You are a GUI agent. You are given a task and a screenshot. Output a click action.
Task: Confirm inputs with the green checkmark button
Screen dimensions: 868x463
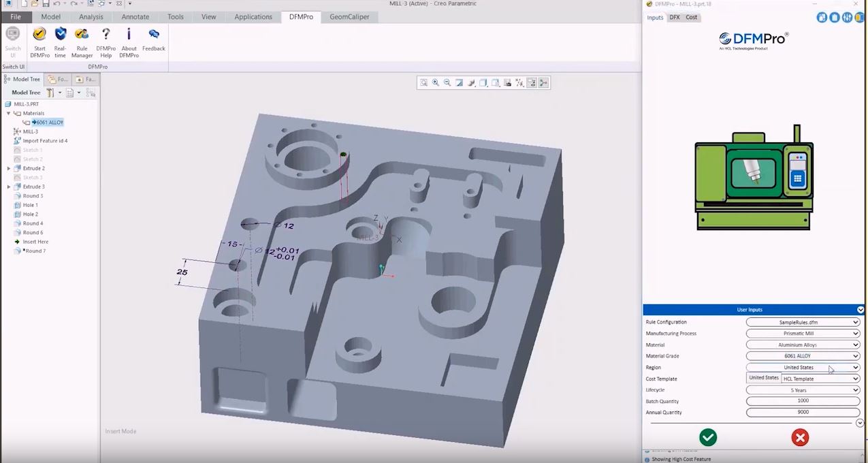(x=708, y=438)
